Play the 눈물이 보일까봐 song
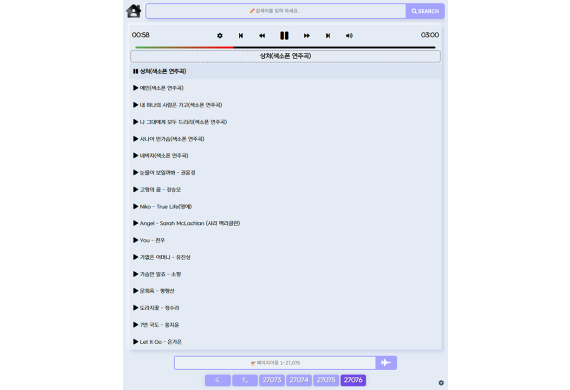Screen dimensions: 570x390 pos(285,173)
